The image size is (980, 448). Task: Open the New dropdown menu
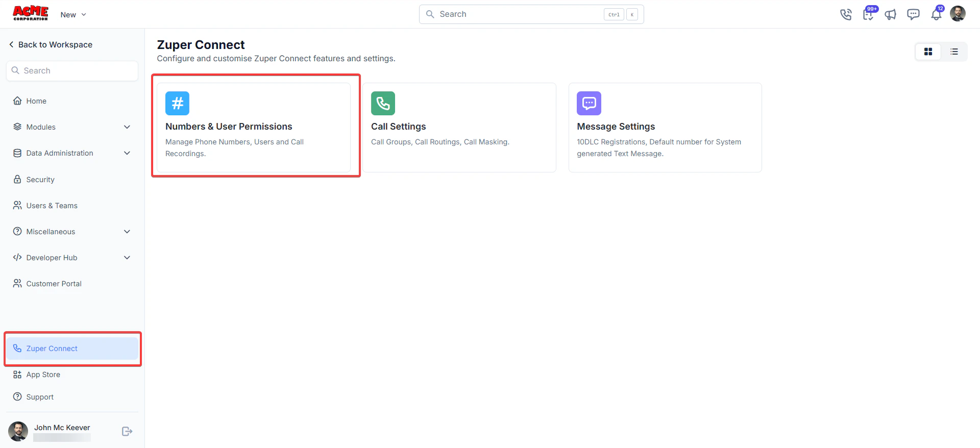coord(73,15)
